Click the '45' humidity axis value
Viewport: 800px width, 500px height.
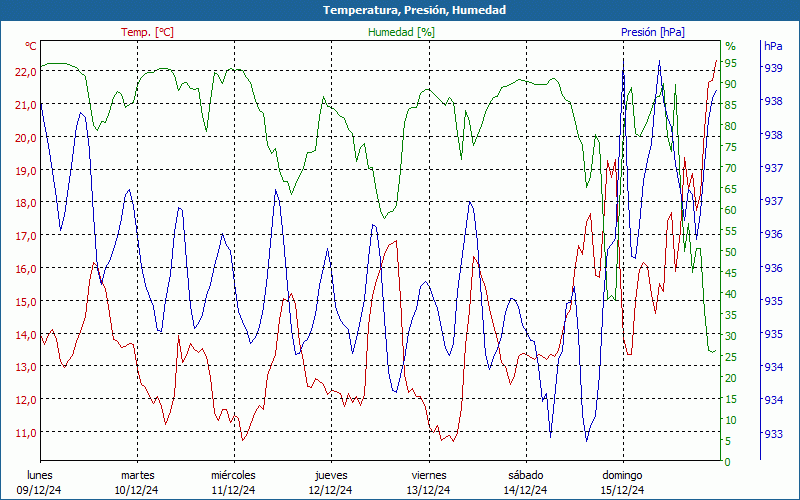pos(731,273)
